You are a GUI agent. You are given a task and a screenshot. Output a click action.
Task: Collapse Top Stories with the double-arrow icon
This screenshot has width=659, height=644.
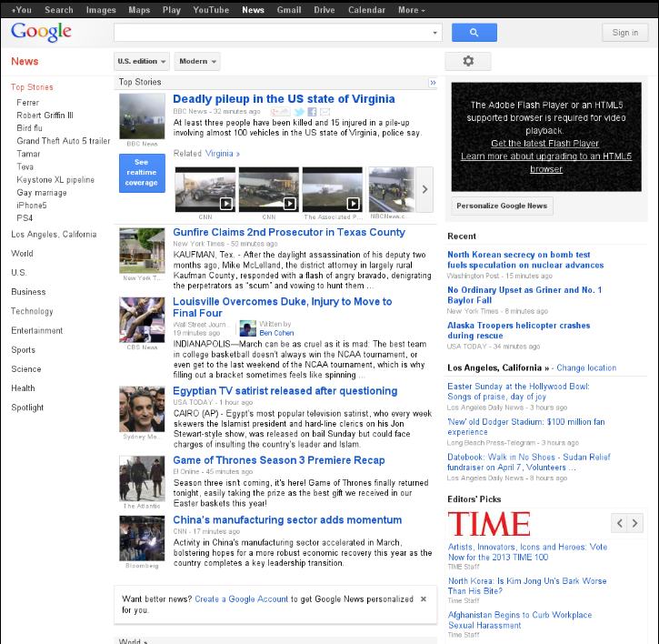point(433,83)
